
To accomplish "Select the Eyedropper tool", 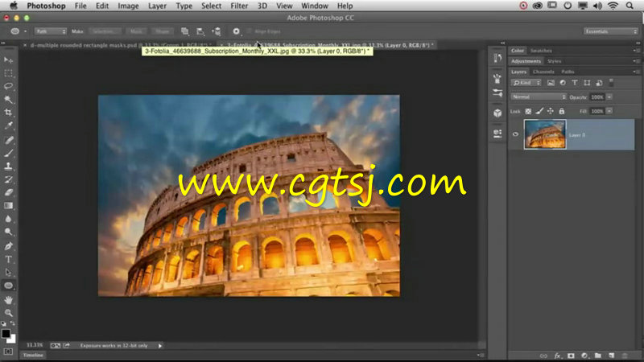I will coord(8,125).
